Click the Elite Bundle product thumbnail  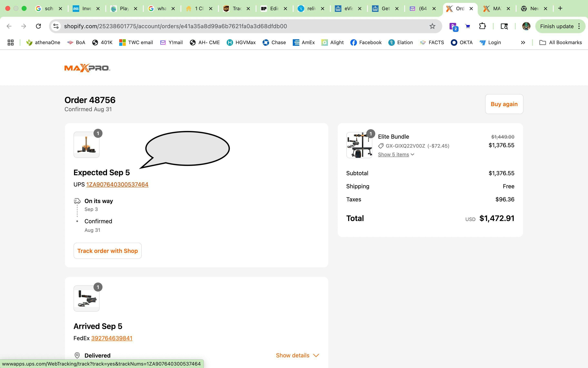pyautogui.click(x=359, y=145)
